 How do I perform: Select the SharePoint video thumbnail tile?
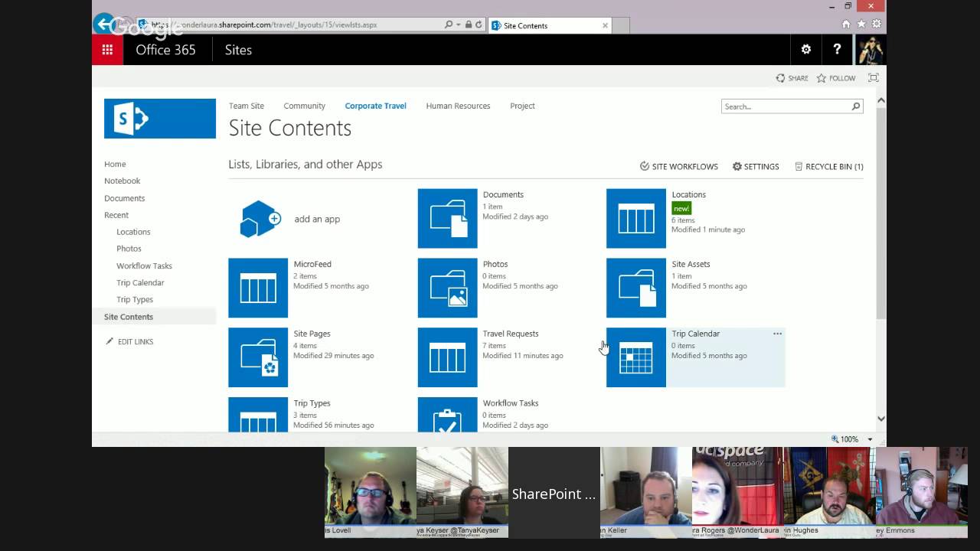[x=554, y=493]
